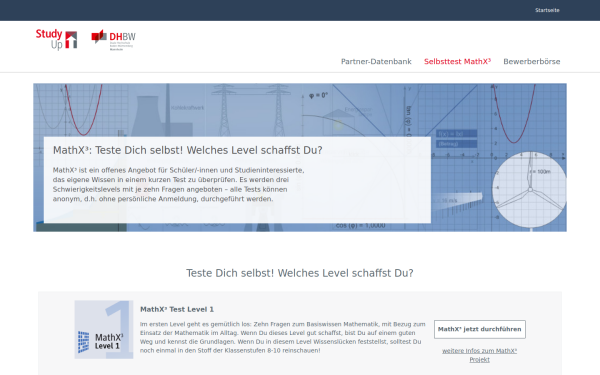Open weitere Infos zum MathX³ Projekt link
600x375 pixels.
coord(479,355)
